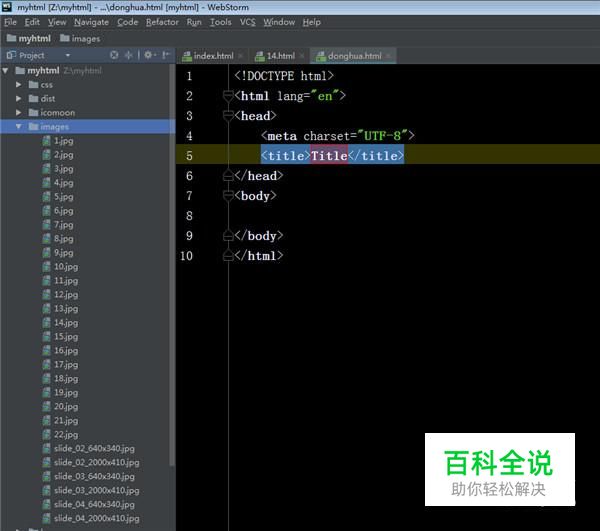Open the Edit menu
Viewport: 600px width, 531px height.
point(32,22)
